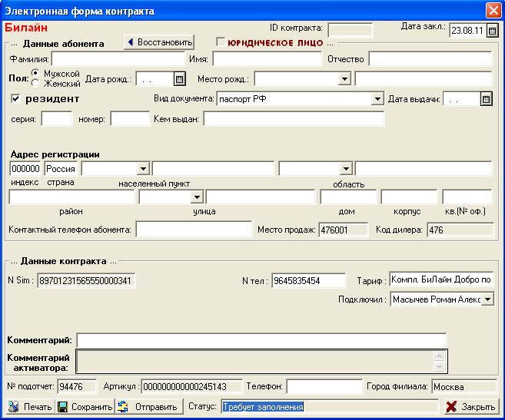
Task: Click the Комментарий input field
Action: coord(261,340)
